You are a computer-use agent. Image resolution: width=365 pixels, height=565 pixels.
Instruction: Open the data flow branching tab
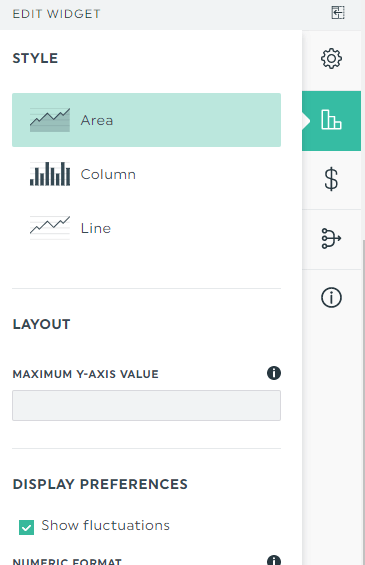point(331,239)
